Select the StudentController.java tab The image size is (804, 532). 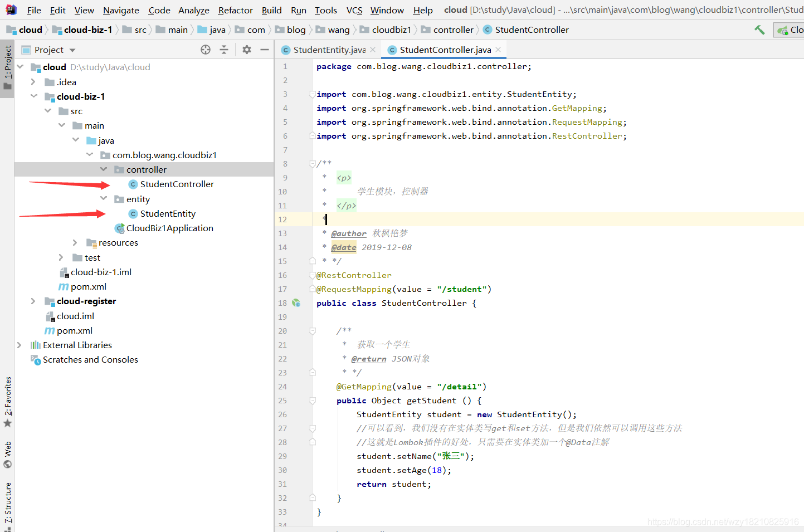445,50
